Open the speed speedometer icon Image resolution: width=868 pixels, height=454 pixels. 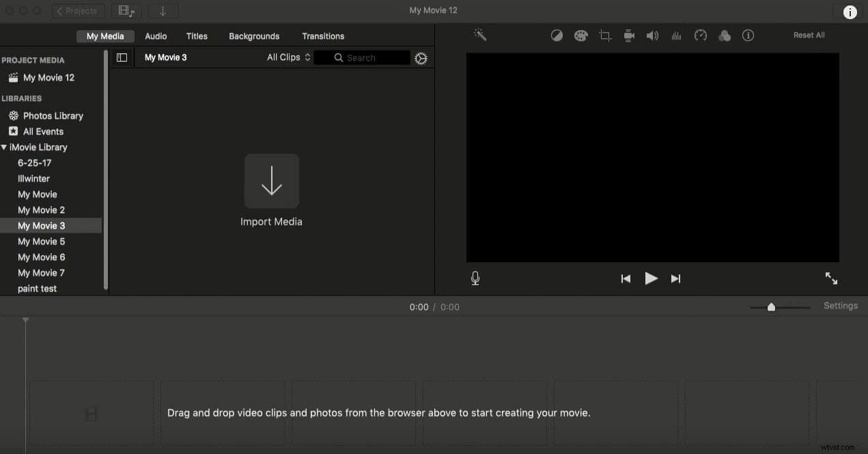coord(700,36)
